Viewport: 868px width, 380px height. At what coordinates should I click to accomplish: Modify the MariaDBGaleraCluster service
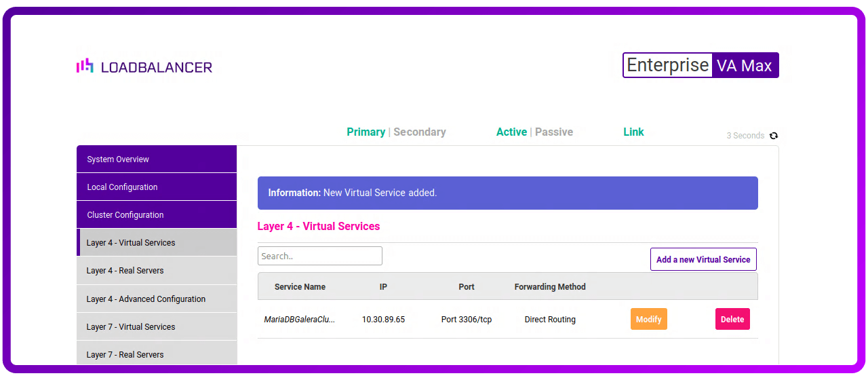[648, 320]
